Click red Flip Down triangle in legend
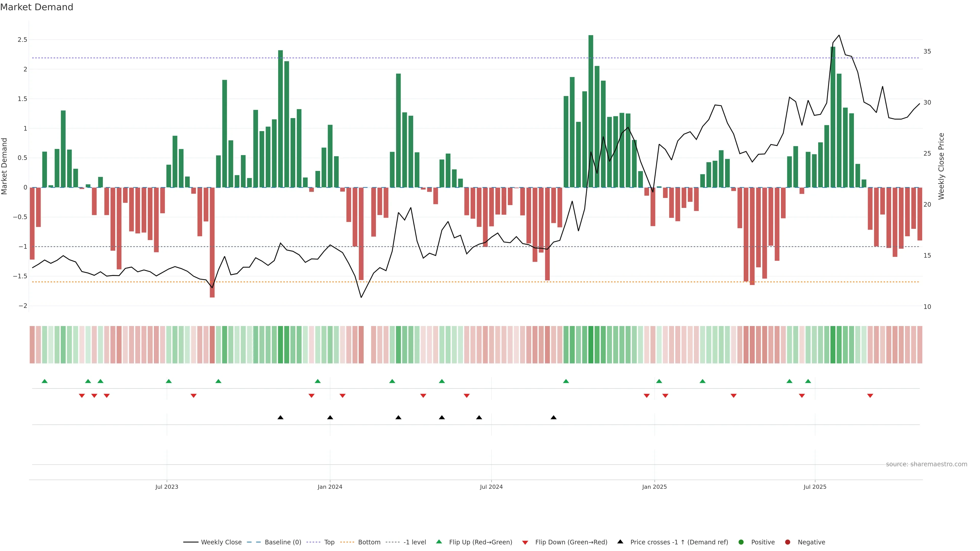Viewport: 980px width, 551px height. click(x=525, y=542)
